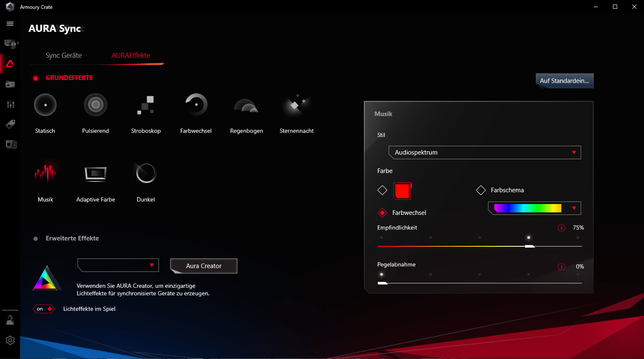The image size is (644, 359).
Task: Select the Farbschema radio option
Action: pyautogui.click(x=481, y=190)
